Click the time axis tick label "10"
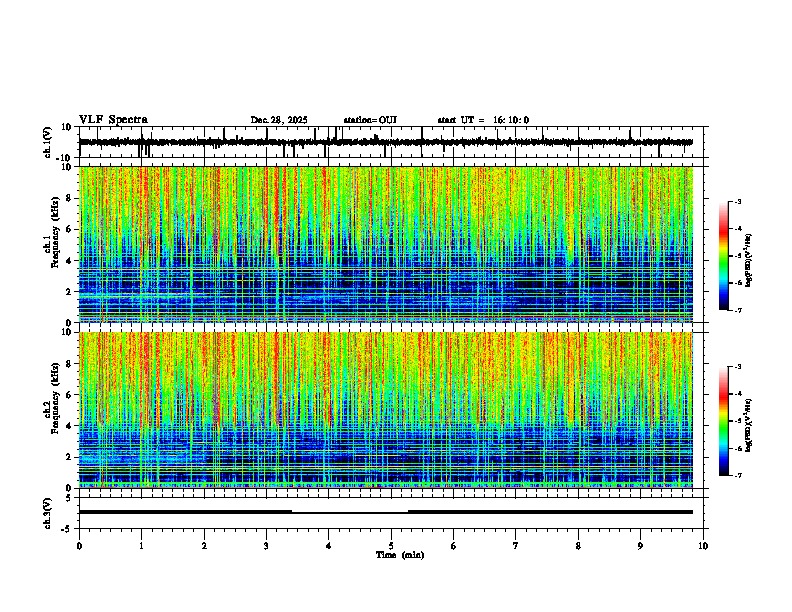This screenshot has width=792, height=612. [703, 546]
